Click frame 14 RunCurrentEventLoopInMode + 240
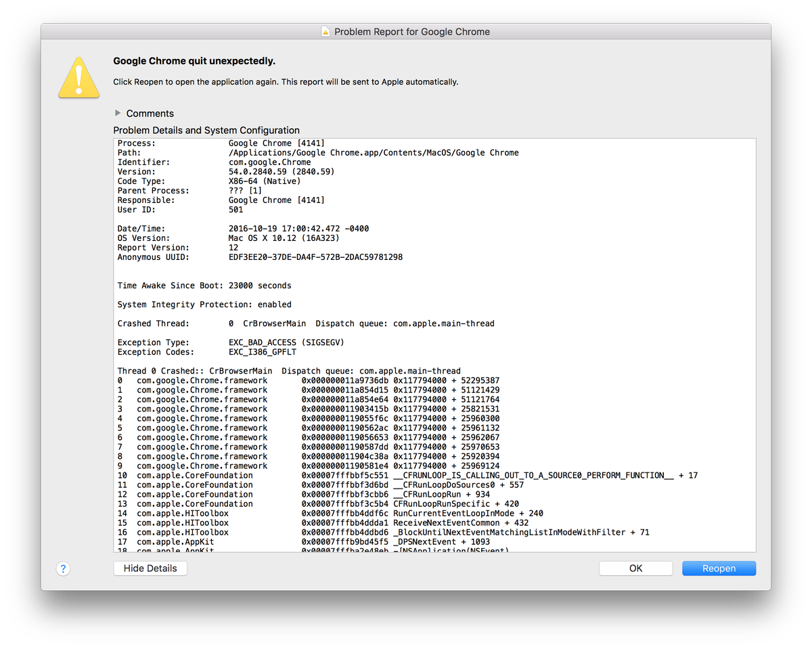 click(330, 513)
